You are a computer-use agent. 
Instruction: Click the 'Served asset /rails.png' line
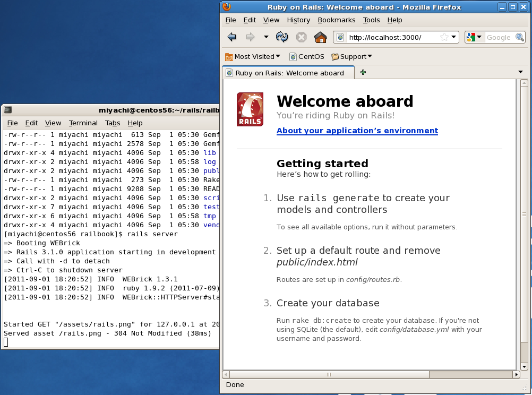pos(108,333)
